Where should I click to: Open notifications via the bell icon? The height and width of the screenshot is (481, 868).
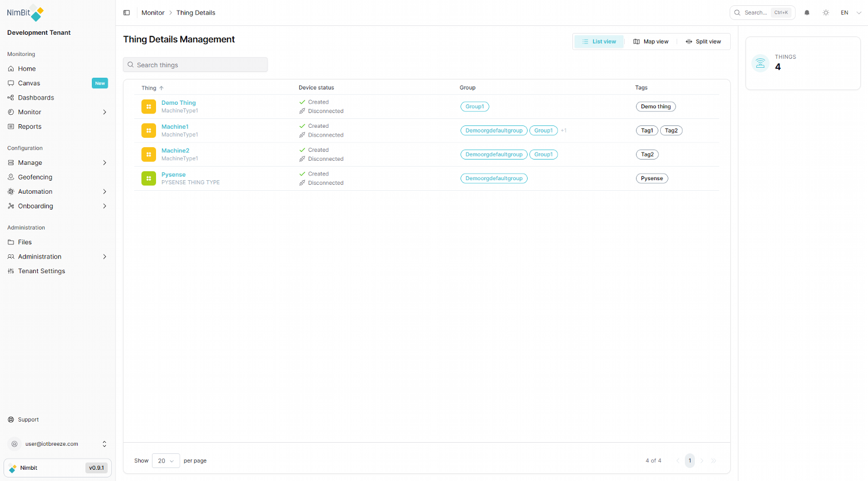click(x=807, y=12)
